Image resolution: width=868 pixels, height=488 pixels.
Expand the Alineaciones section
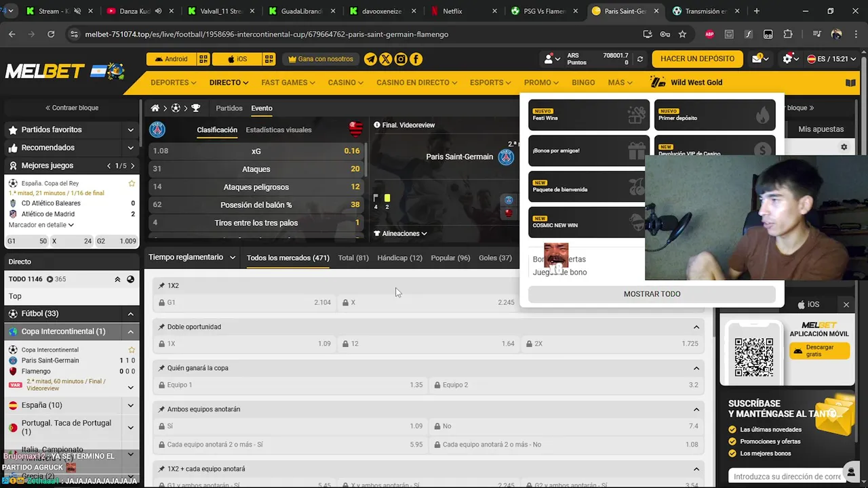click(x=400, y=234)
